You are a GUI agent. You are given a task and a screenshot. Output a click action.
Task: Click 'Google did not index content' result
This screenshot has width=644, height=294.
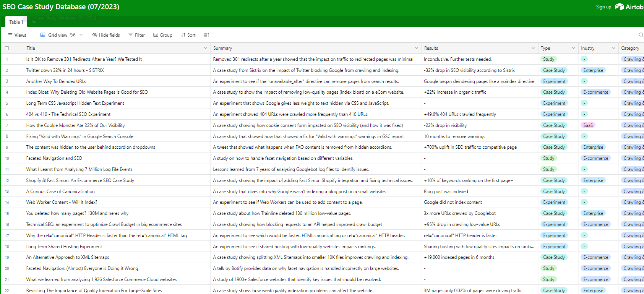click(453, 202)
